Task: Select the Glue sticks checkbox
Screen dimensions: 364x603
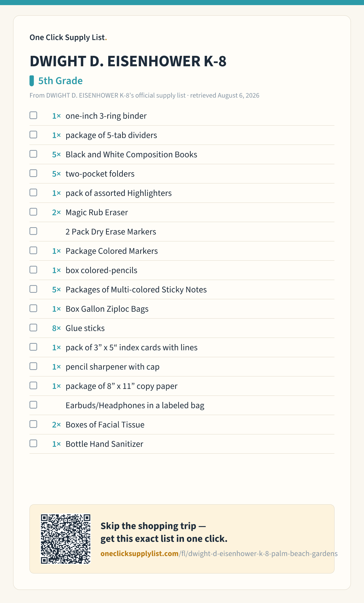Action: 33,328
